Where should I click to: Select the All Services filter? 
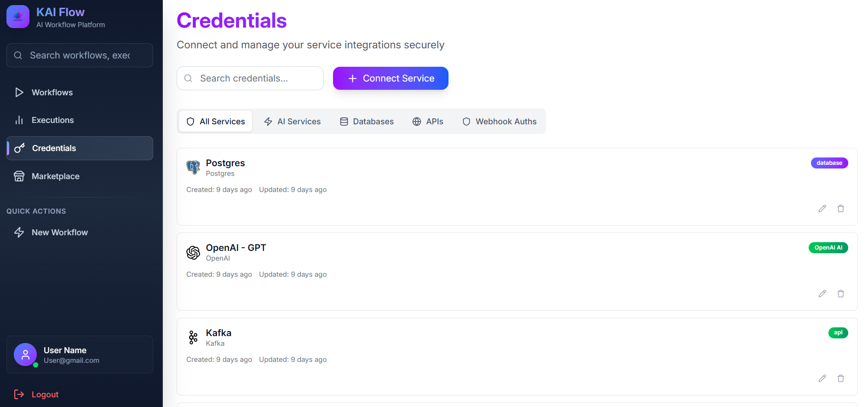215,121
